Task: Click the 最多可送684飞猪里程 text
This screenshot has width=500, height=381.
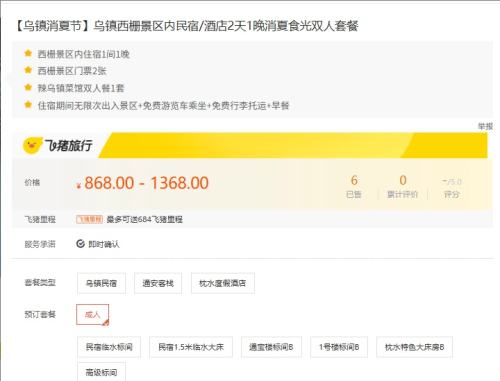Action: 145,219
